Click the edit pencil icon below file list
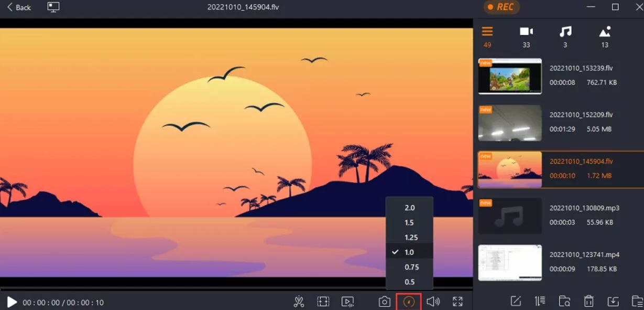Image resolution: width=644 pixels, height=310 pixels. (x=516, y=301)
